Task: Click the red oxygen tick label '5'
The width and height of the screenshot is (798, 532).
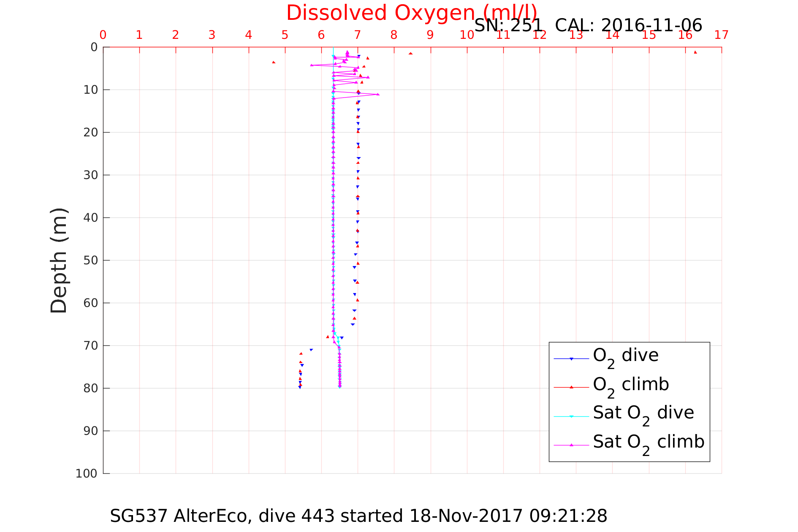Action: 285,35
